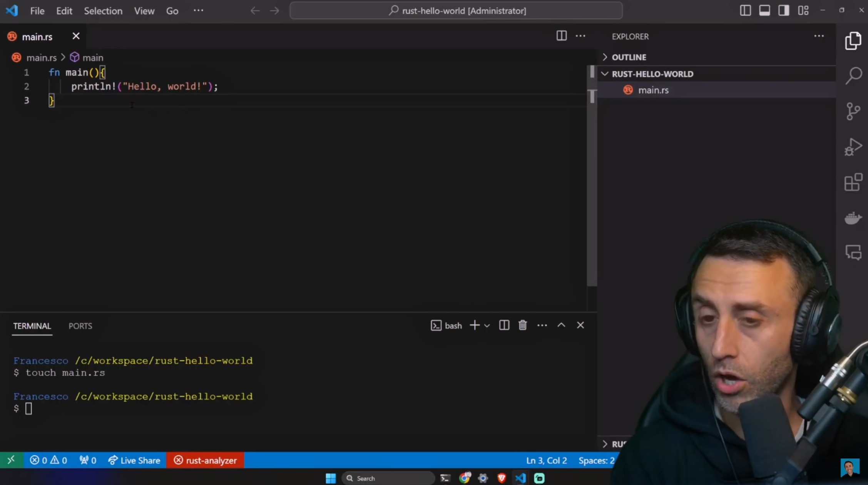Split the terminal with the split icon
Image resolution: width=868 pixels, height=485 pixels.
(504, 325)
